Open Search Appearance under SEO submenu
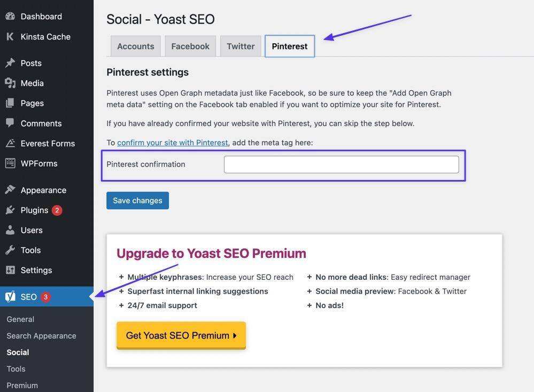 [41, 336]
